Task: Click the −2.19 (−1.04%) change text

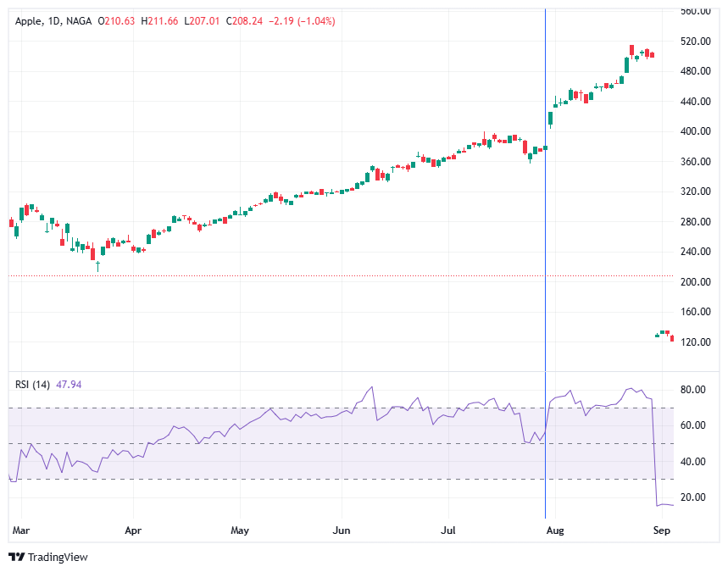Action: pyautogui.click(x=302, y=20)
